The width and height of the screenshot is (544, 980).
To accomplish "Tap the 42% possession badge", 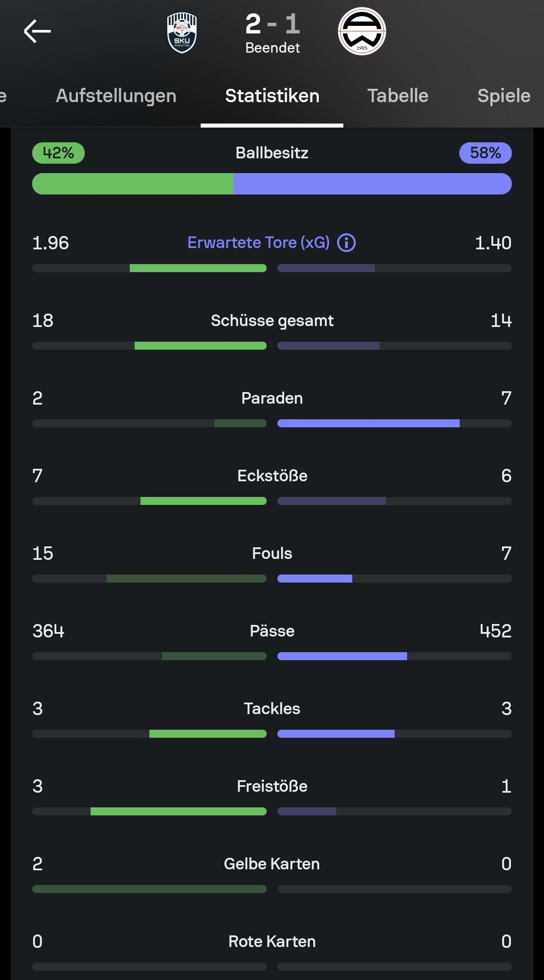I will (58, 153).
